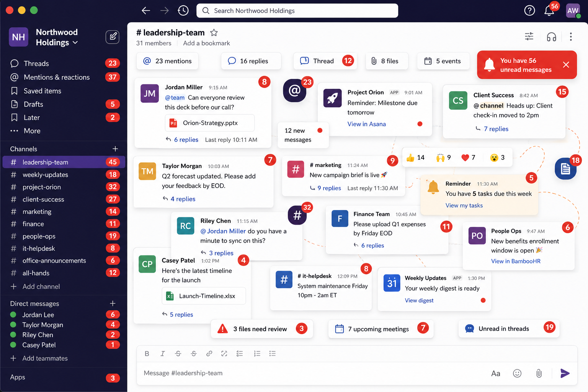
Task: Go forward with the right arrow
Action: coord(165,11)
